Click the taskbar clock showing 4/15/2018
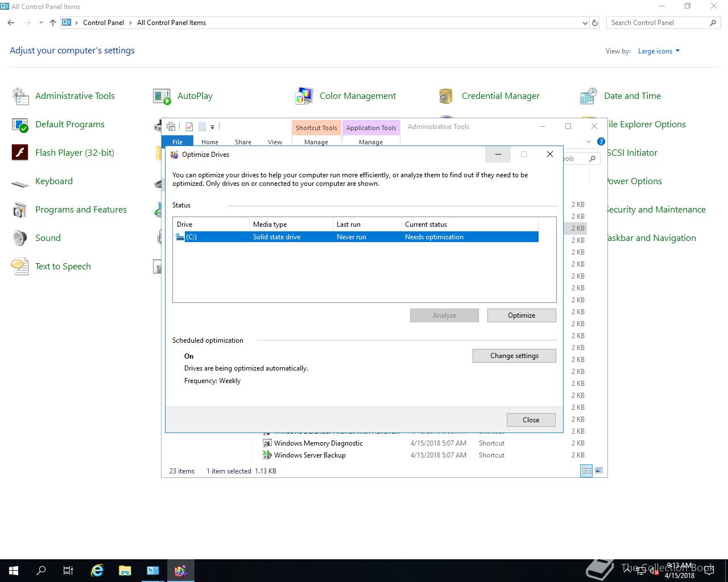 click(679, 571)
